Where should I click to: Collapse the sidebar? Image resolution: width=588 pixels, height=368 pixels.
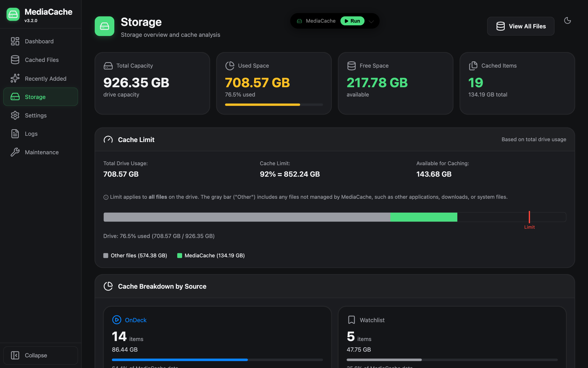(x=41, y=355)
